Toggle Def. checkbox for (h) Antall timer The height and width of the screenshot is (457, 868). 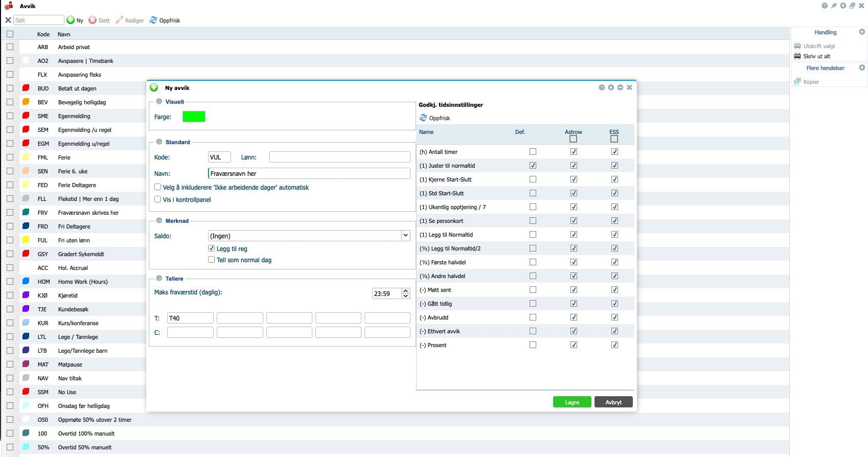coord(533,151)
